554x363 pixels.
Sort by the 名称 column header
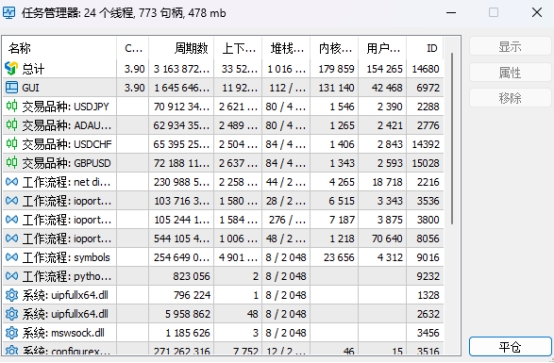coord(59,48)
